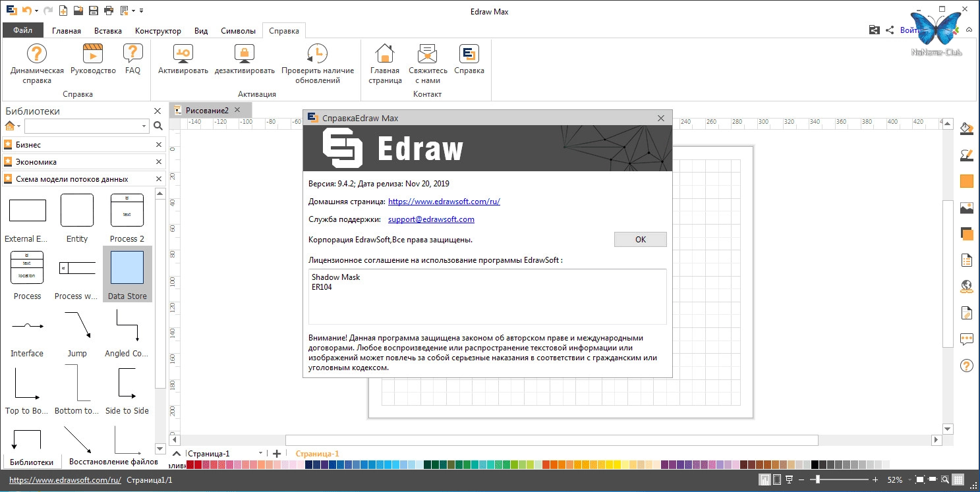This screenshot has width=980, height=492.
Task: Open the Страница-1 page selector dropdown
Action: [x=260, y=453]
